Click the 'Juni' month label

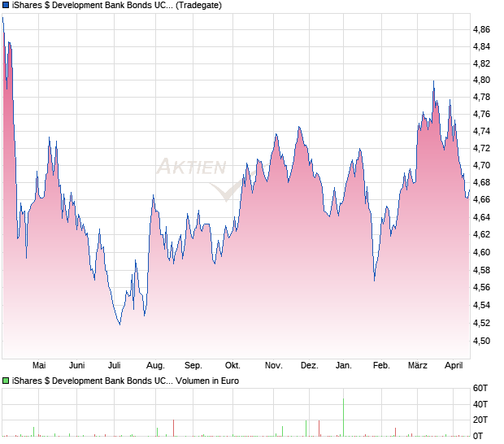click(x=77, y=366)
